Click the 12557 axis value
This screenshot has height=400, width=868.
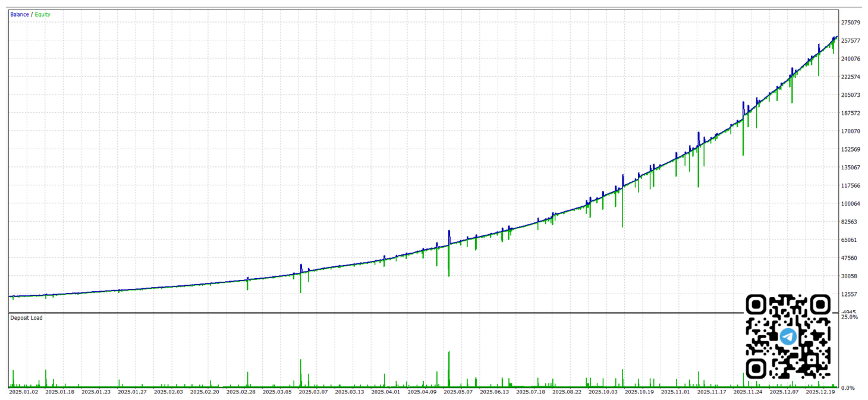(x=849, y=294)
